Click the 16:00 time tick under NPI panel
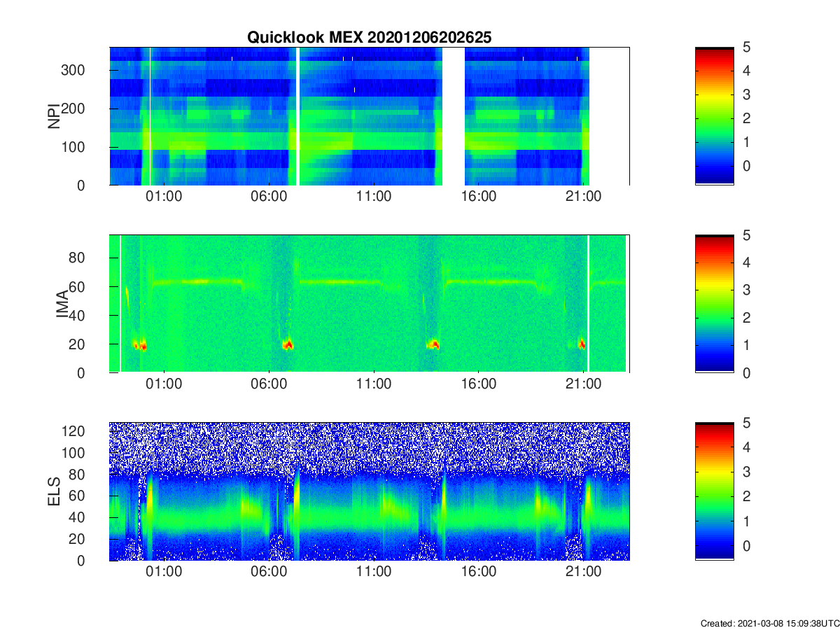Viewport: 840px width, 630px height. [x=479, y=197]
